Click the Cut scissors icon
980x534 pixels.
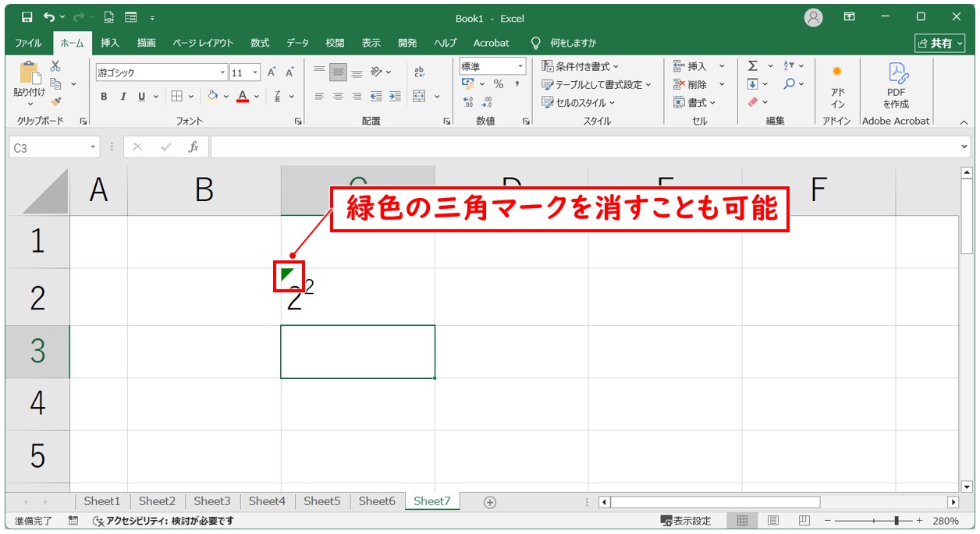[x=55, y=66]
